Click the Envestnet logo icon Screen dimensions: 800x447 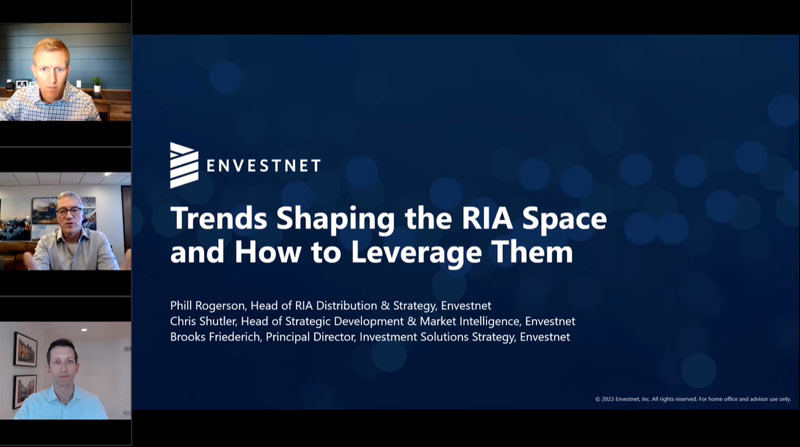pyautogui.click(x=184, y=165)
